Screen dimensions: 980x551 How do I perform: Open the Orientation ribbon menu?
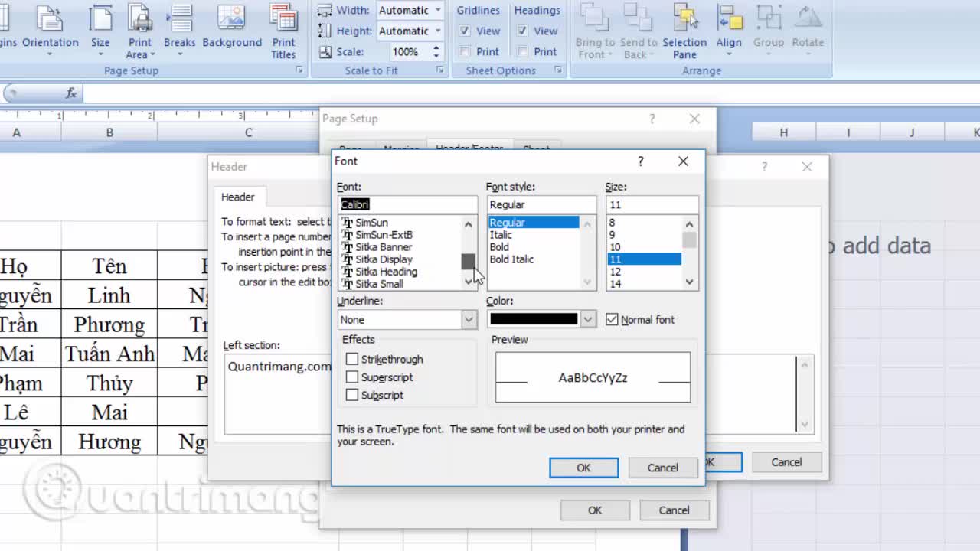pos(50,31)
